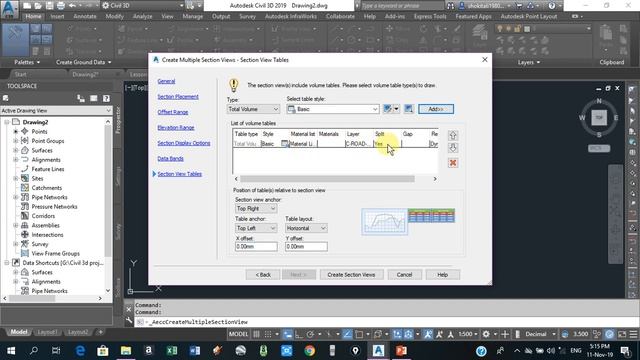The height and width of the screenshot is (360, 640).
Task: Open the Data Bands link
Action: click(x=170, y=158)
